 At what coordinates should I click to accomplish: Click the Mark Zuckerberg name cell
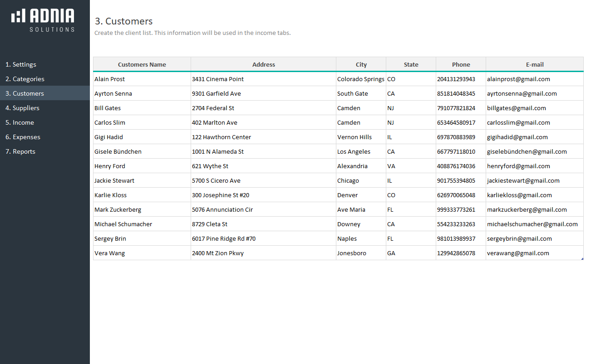118,209
